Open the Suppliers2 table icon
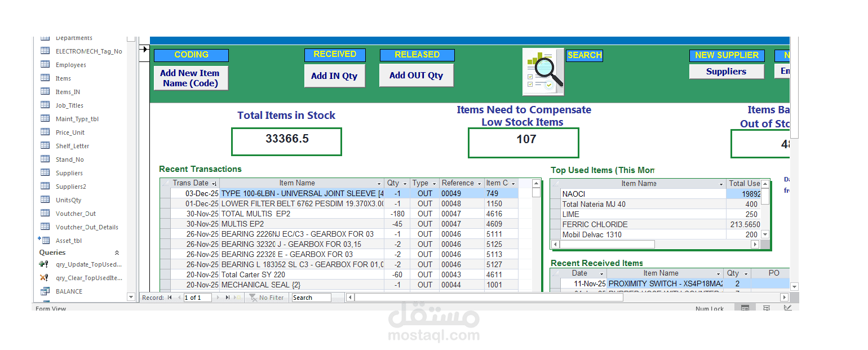 click(x=45, y=186)
